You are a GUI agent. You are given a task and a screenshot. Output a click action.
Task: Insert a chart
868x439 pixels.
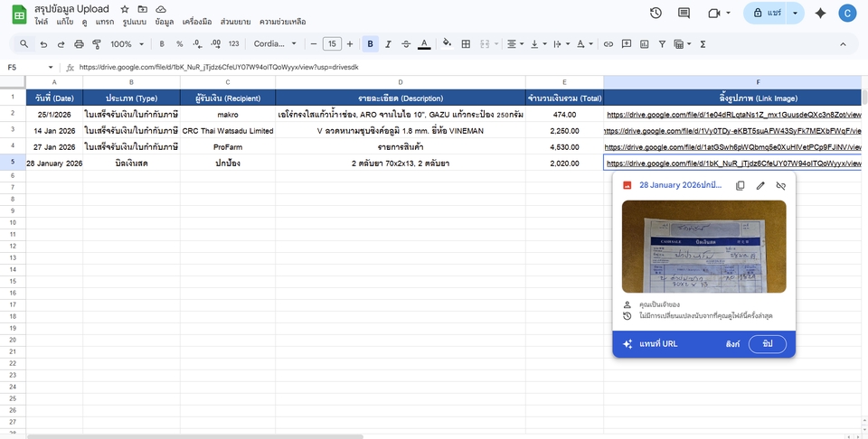[x=644, y=44]
